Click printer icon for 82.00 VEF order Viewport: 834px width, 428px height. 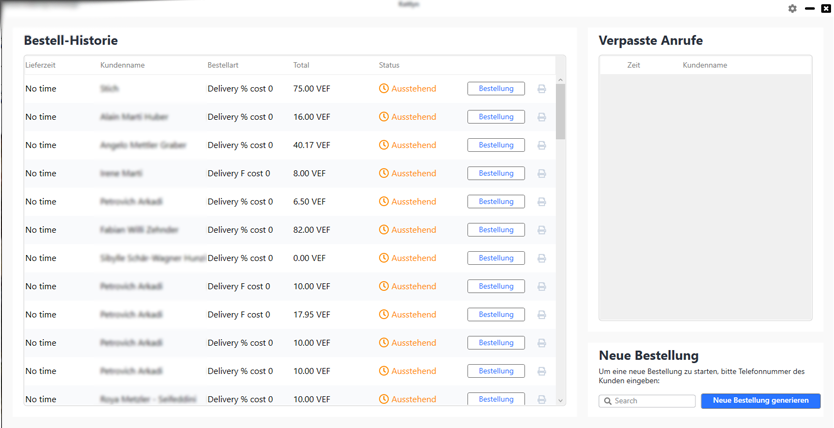click(x=542, y=230)
